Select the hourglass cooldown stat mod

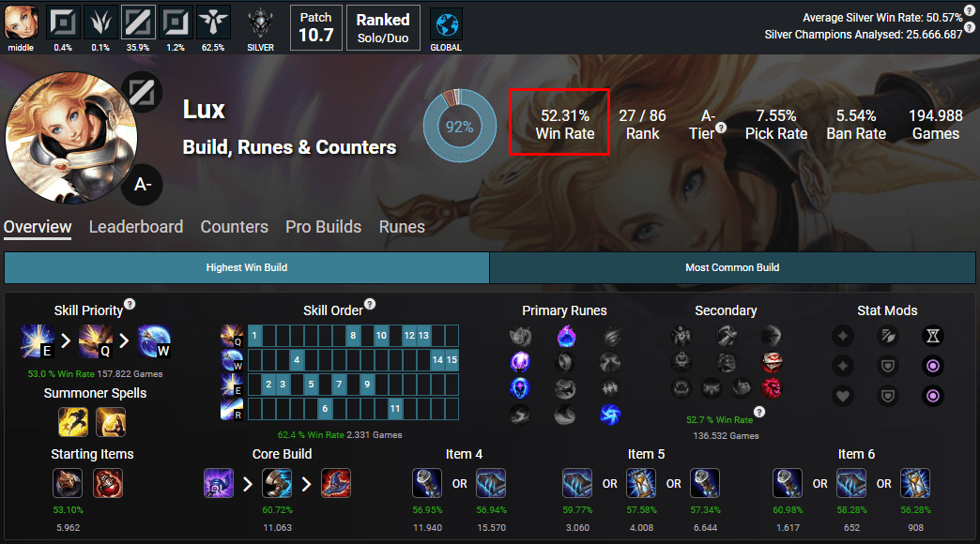pyautogui.click(x=932, y=336)
